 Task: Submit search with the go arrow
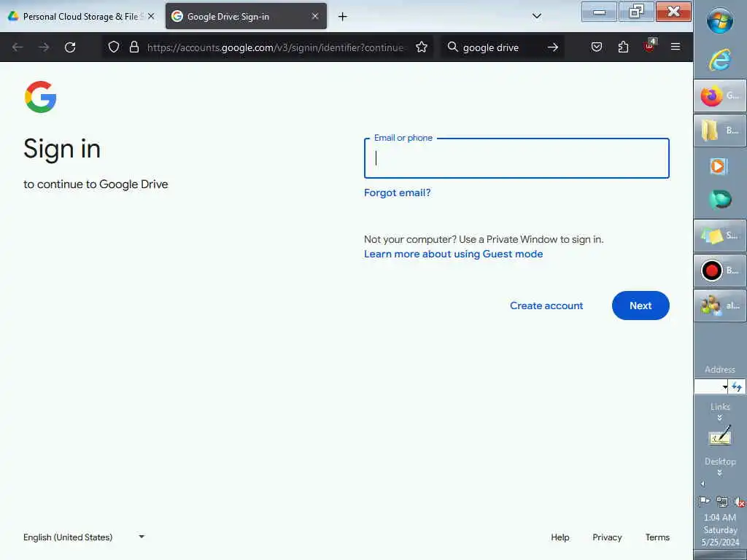point(553,47)
